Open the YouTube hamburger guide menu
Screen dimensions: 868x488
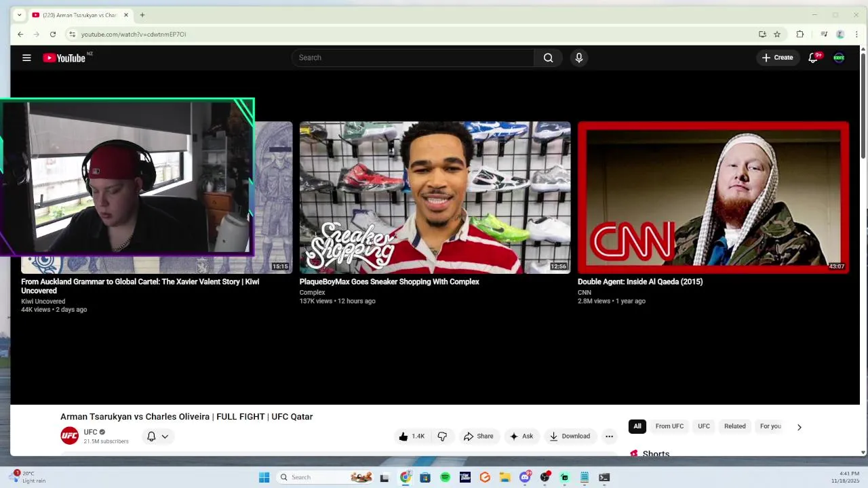(26, 58)
